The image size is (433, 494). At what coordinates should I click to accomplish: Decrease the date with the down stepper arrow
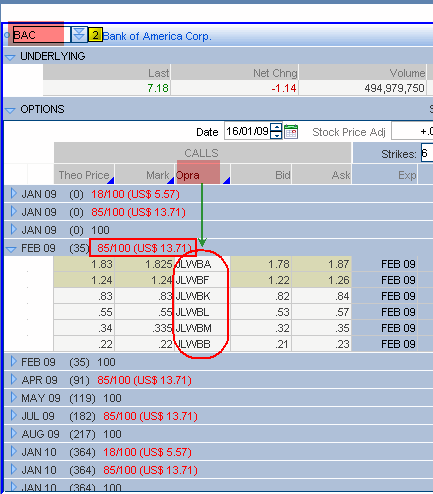coord(276,135)
